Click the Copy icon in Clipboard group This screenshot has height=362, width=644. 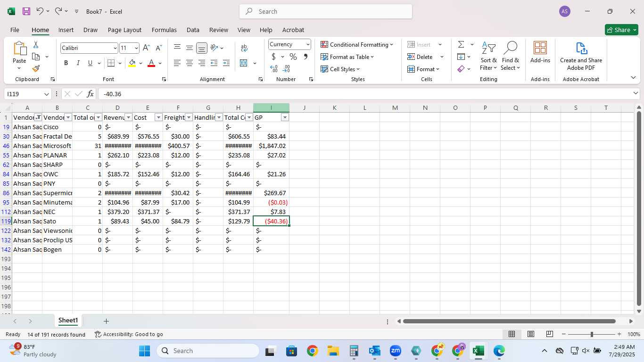pyautogui.click(x=36, y=57)
